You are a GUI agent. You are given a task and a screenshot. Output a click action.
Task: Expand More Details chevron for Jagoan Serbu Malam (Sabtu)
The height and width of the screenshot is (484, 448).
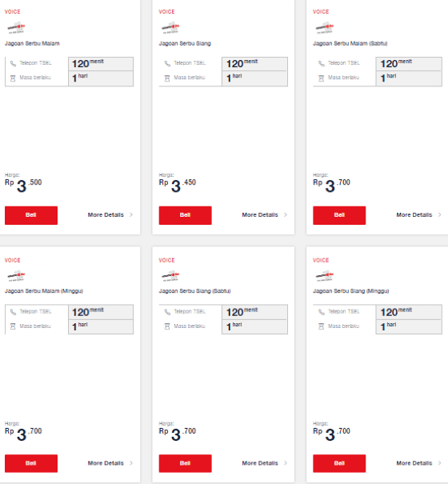(439, 214)
